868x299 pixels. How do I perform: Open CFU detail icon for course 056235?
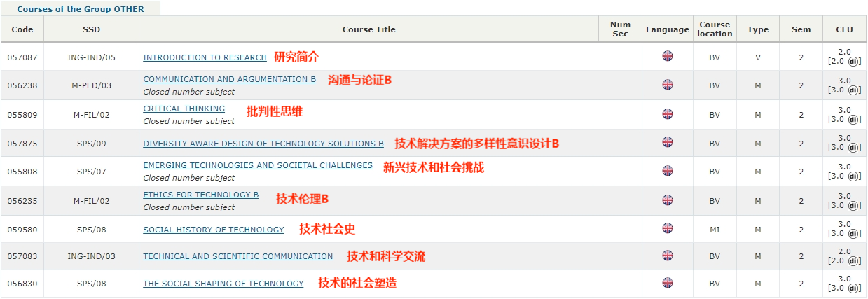tap(853, 205)
